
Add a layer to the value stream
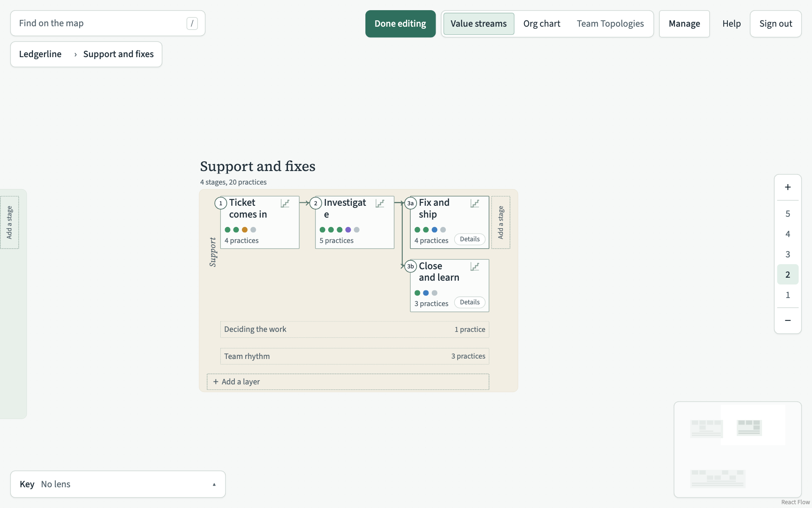point(348,382)
